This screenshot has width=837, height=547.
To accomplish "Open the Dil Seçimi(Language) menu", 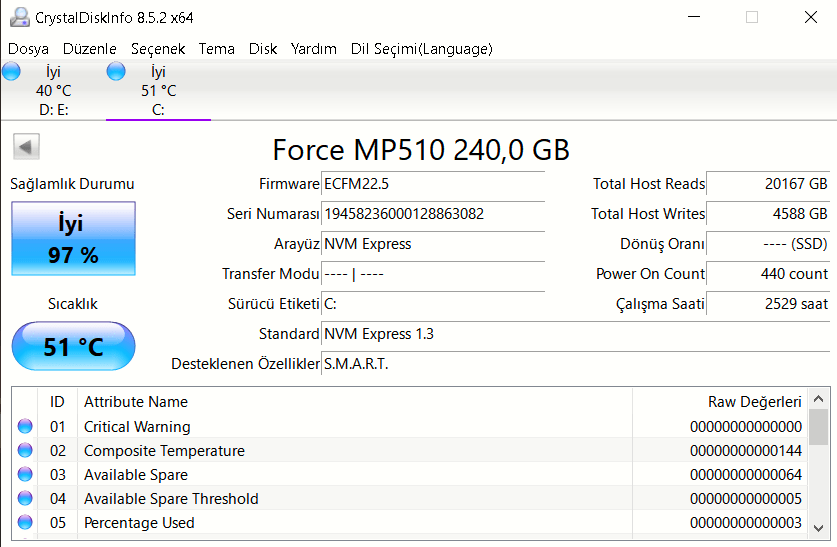I will [x=421, y=48].
